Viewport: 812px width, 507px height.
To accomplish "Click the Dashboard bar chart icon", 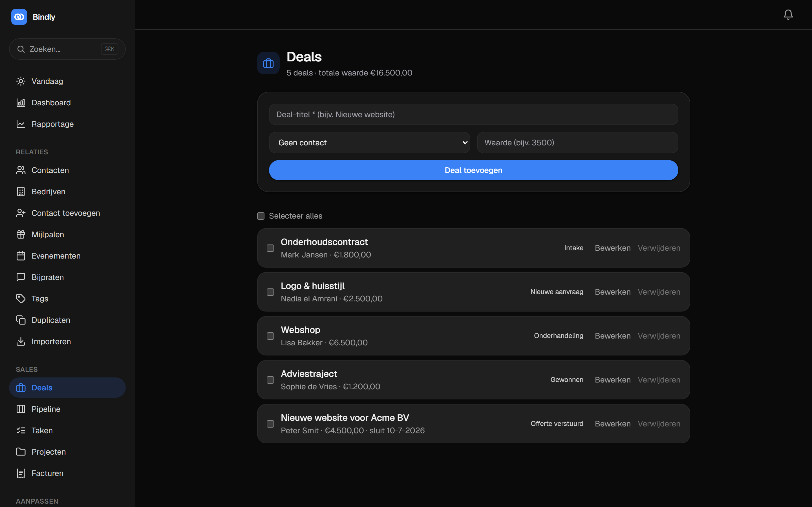I will pyautogui.click(x=21, y=103).
